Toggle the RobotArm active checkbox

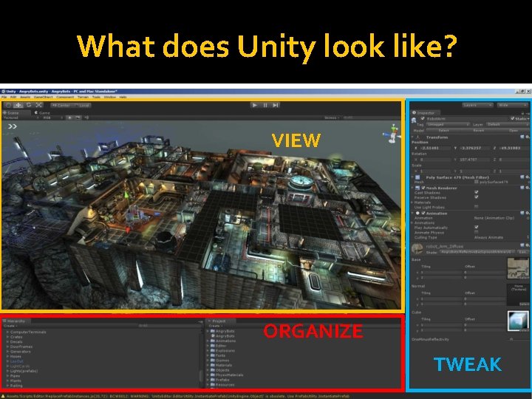click(x=423, y=119)
